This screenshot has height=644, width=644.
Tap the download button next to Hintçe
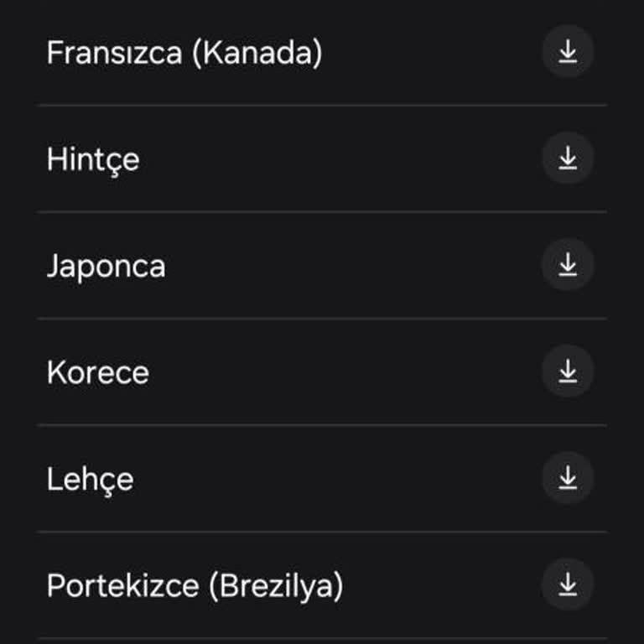[x=568, y=158]
